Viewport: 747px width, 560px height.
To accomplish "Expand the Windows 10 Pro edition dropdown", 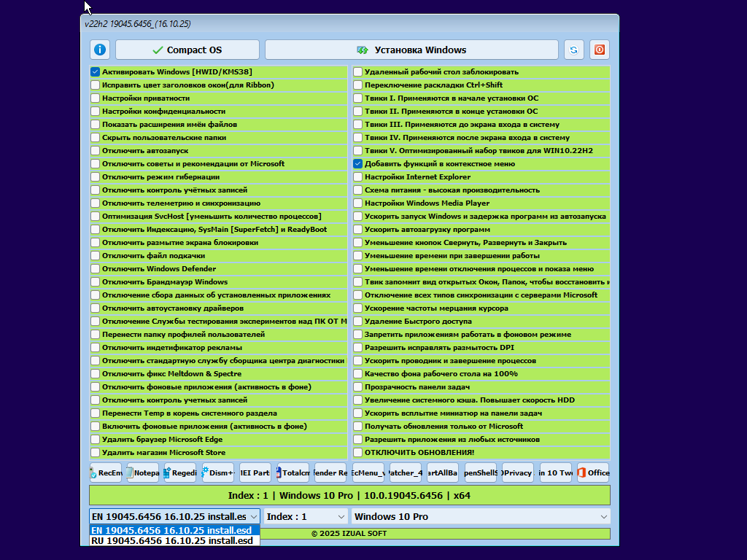I will coord(480,516).
